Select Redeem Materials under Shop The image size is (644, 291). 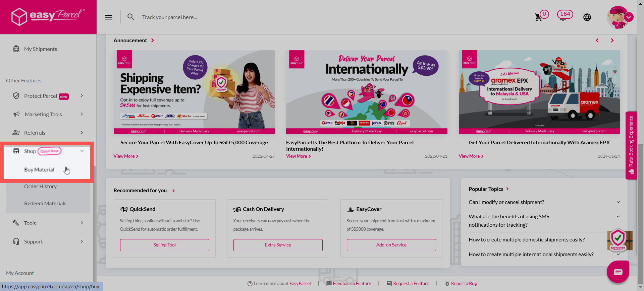(45, 204)
